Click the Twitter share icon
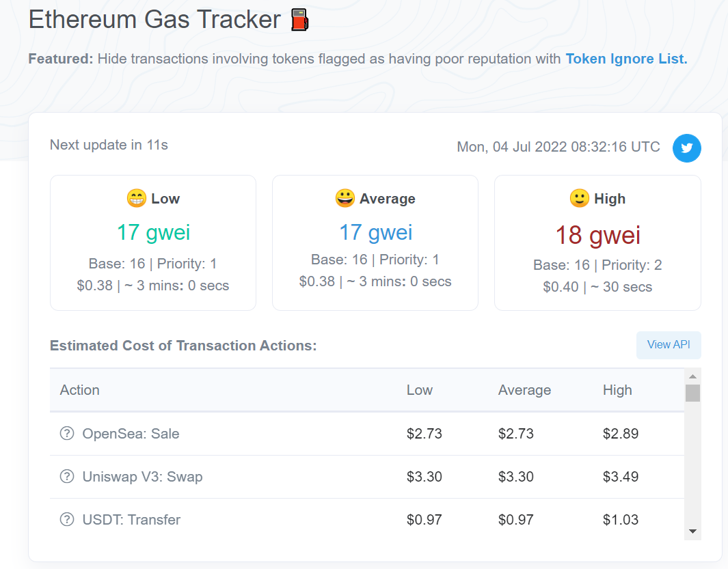The width and height of the screenshot is (728, 569). click(x=687, y=148)
